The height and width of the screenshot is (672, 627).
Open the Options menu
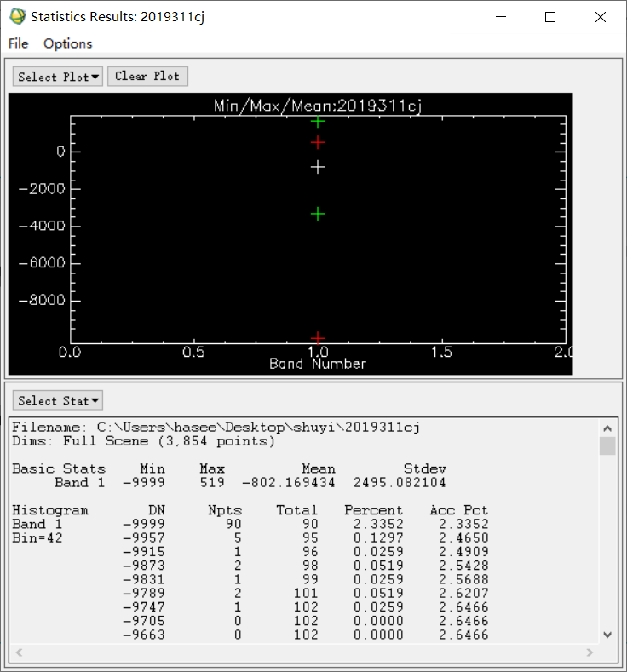point(67,43)
